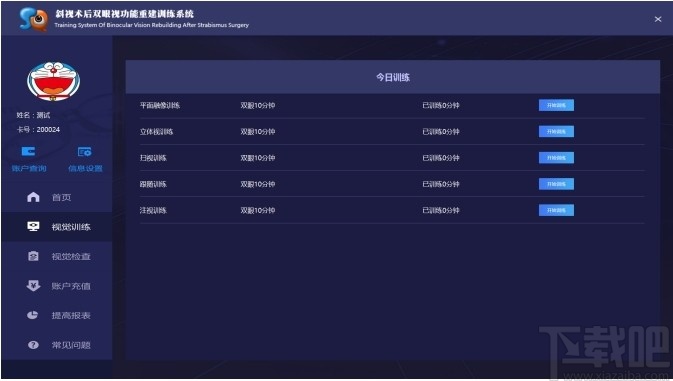Viewport: 673px width, 381px height.
Task: Click 双眼10分钟 in 平面融像训练 row
Action: point(258,105)
